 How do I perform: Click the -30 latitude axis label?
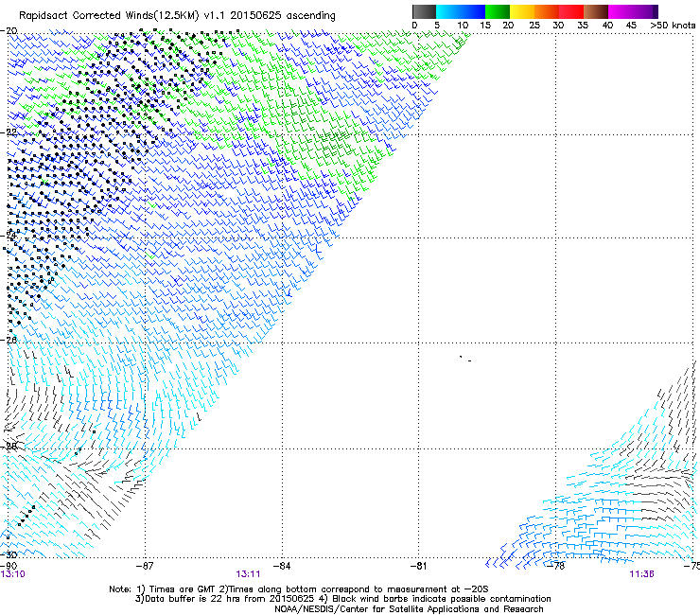point(9,554)
